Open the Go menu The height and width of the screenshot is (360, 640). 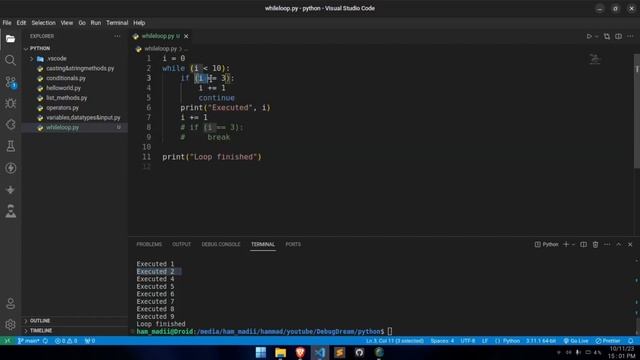(82, 23)
